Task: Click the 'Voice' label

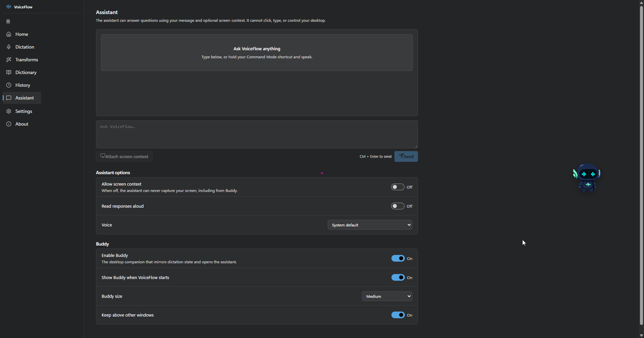Action: [107, 225]
